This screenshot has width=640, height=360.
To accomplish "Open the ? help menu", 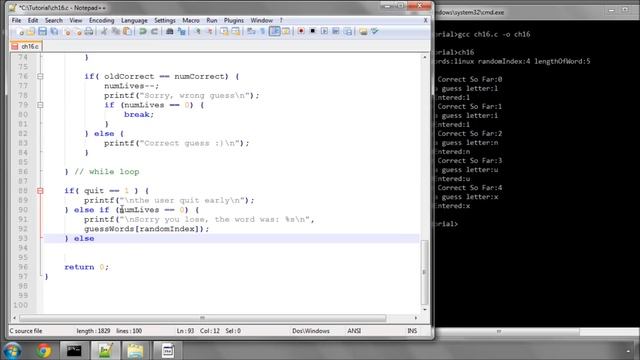I will tap(281, 20).
